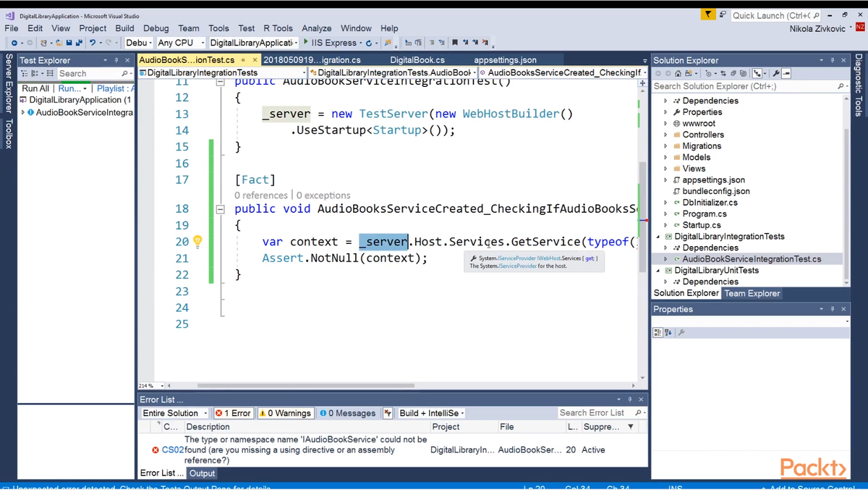This screenshot has height=490, width=868.
Task: Open the File menu
Action: [12, 28]
